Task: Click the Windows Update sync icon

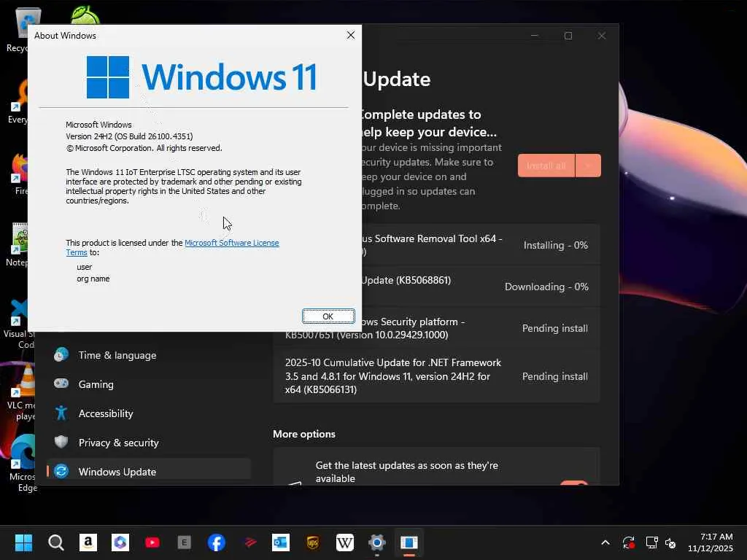Action: (61, 472)
